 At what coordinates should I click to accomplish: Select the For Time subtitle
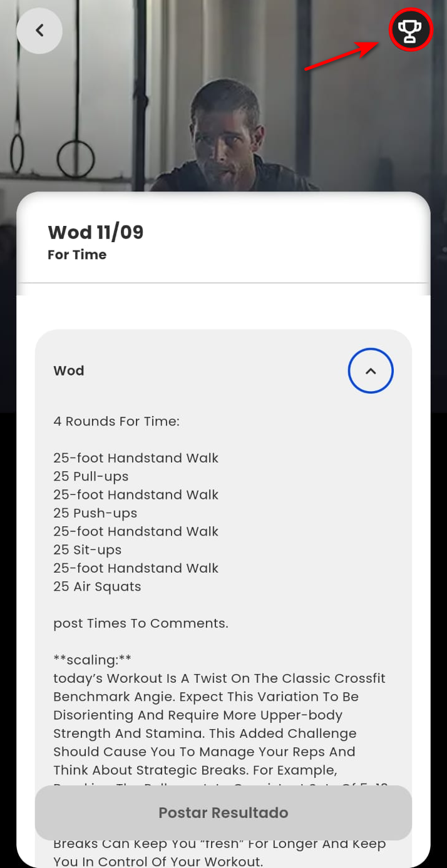77,255
